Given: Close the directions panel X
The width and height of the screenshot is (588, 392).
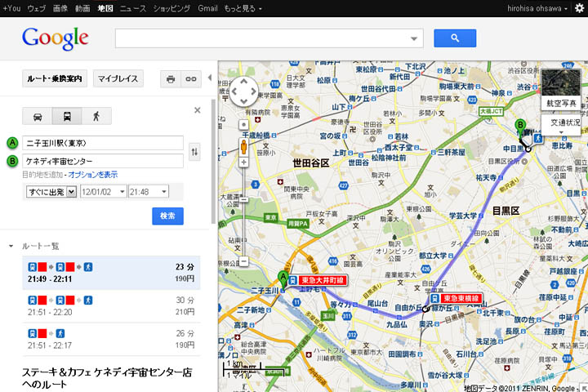Looking at the screenshot, I should tap(198, 110).
